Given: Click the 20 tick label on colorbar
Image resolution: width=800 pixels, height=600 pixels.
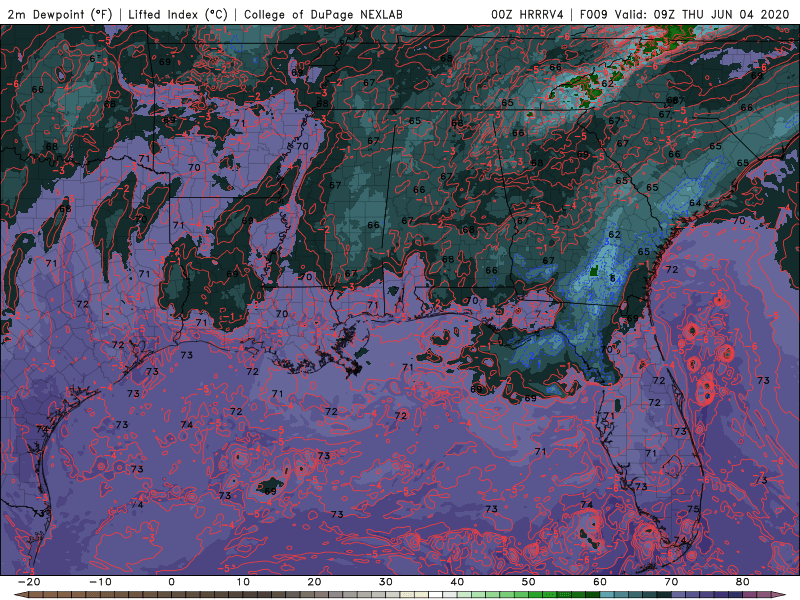Looking at the screenshot, I should tap(314, 582).
